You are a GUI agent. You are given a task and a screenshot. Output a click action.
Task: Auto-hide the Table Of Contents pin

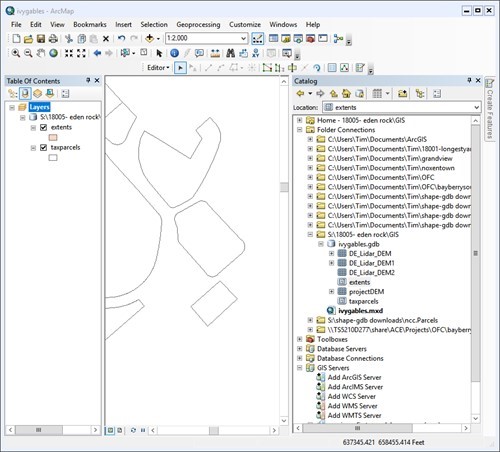[x=88, y=80]
